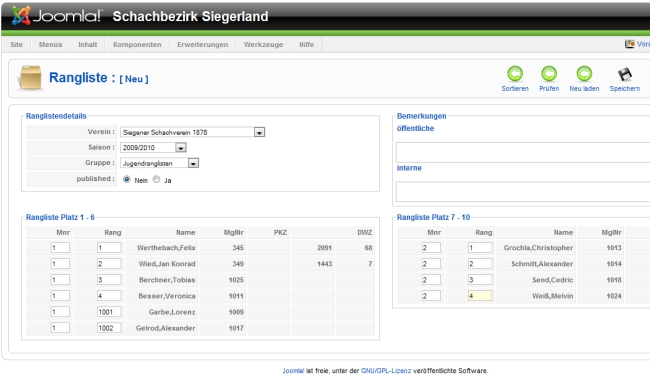Click DWZ value 2091 for Werthebach
650x375 pixels.
(325, 248)
